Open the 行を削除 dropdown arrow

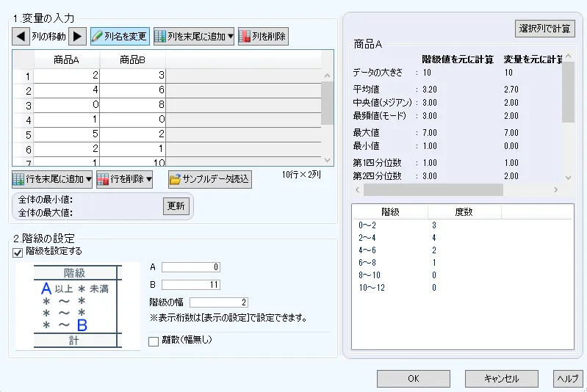point(149,179)
